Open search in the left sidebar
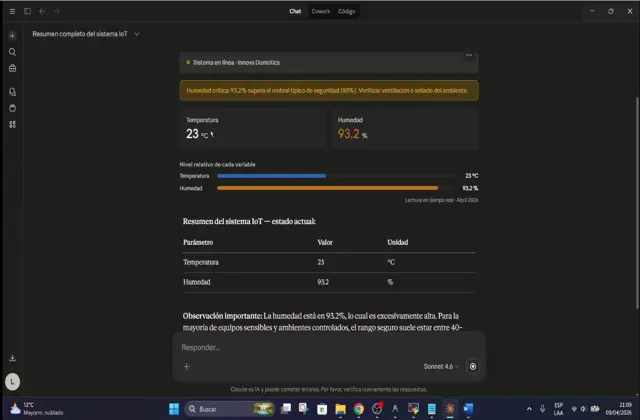Screen dimensions: 640x420 click(x=12, y=52)
